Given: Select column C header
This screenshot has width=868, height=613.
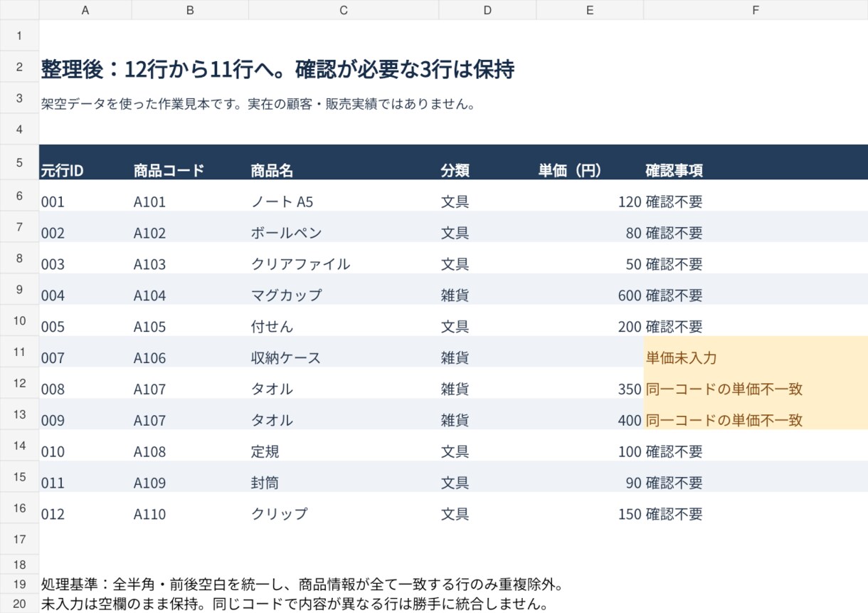Looking at the screenshot, I should (344, 10).
